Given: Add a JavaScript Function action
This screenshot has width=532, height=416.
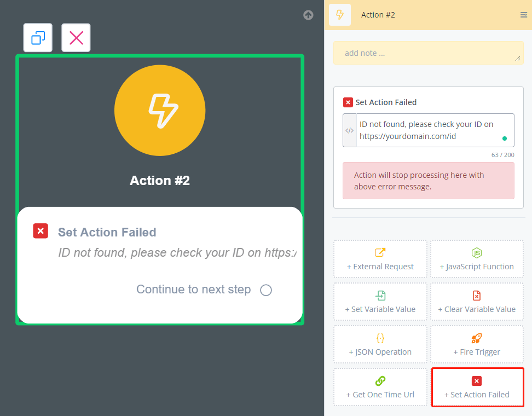Looking at the screenshot, I should 477,259.
